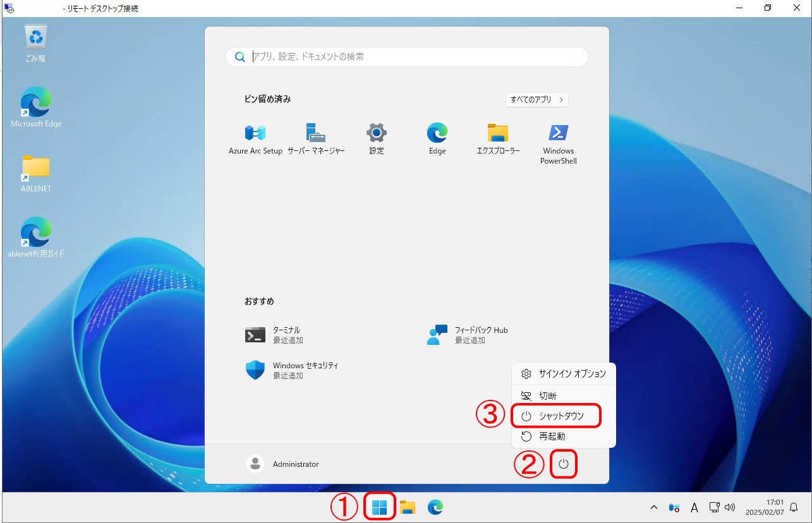Viewport: 812px width, 523px height.
Task: Open サインイン オプション menu entry
Action: click(571, 374)
